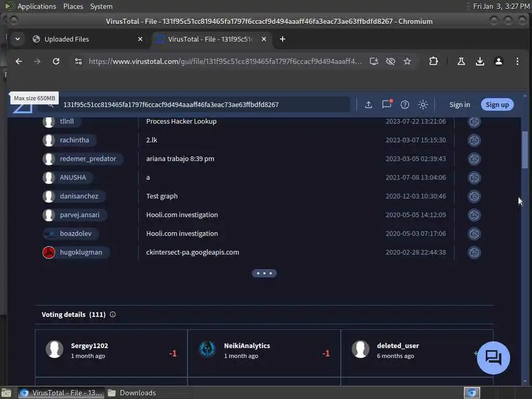The width and height of the screenshot is (532, 399).
Task: Click the voting details info icon
Action: [x=113, y=314]
